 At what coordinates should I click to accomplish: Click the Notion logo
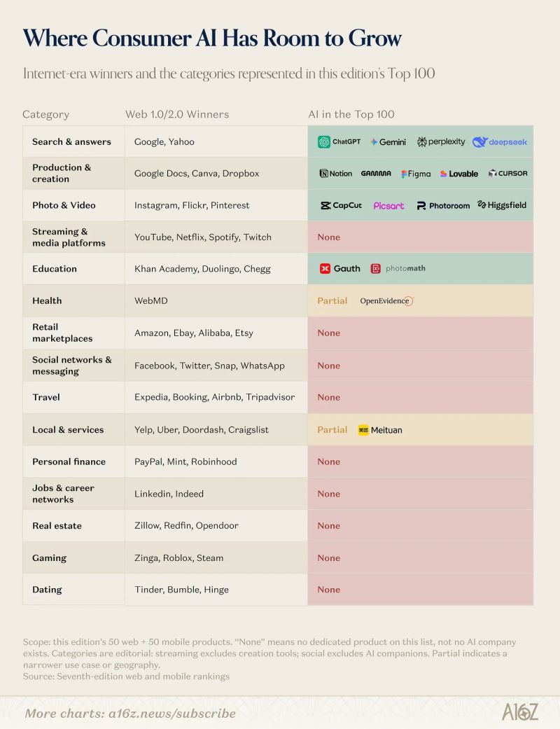point(335,174)
